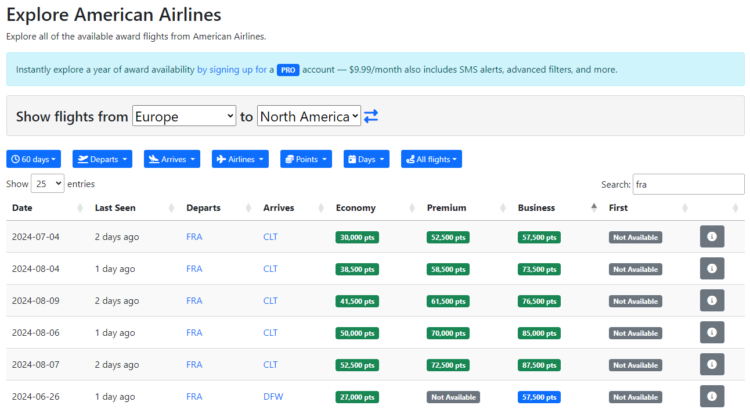
Task: Select the 70,000 pts Premium fare
Action: (448, 333)
